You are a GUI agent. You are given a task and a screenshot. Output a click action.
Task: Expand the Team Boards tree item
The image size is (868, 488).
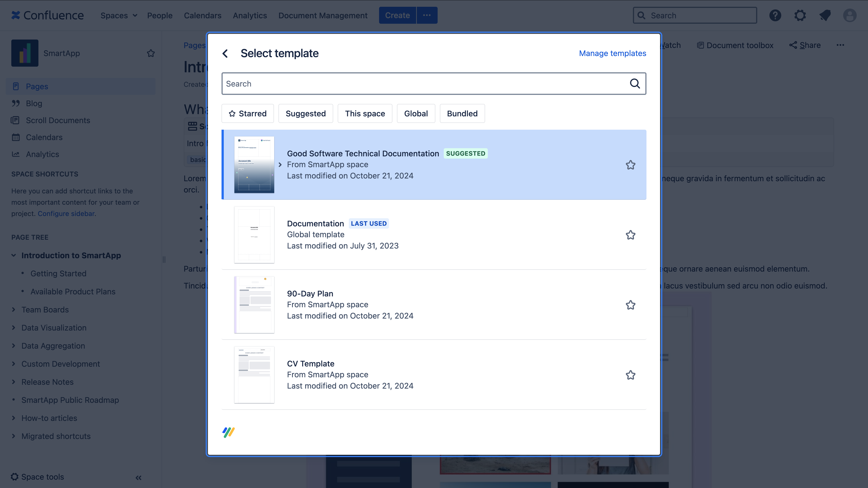14,310
